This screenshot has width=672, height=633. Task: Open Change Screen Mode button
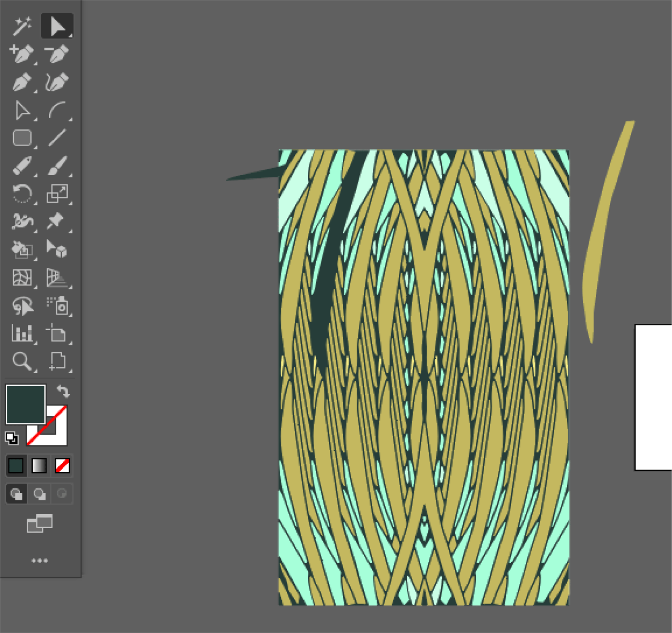click(x=39, y=523)
